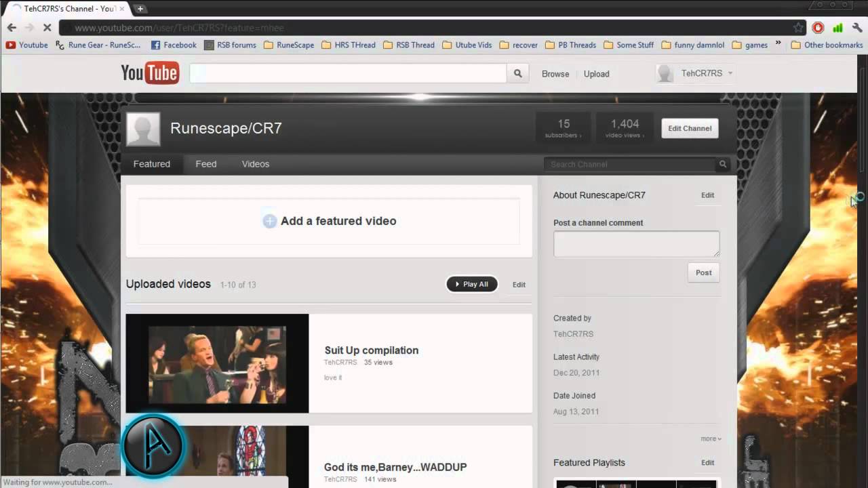Open the recover bookmarks folder
This screenshot has width=868, height=488.
point(519,45)
